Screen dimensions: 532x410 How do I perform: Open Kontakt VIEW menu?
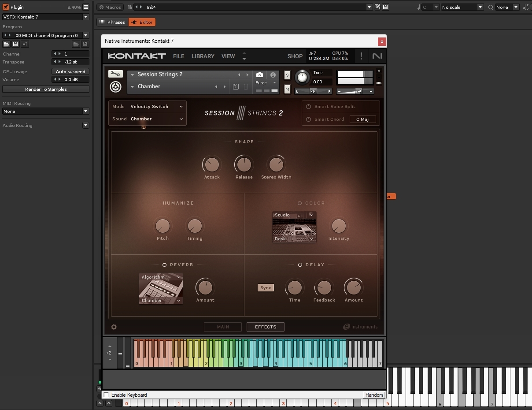tap(228, 56)
